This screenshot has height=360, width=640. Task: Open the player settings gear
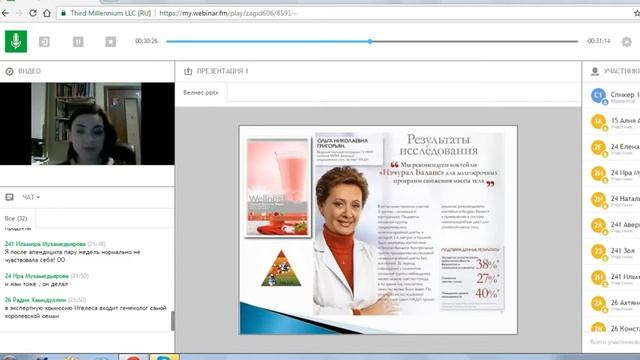click(627, 41)
